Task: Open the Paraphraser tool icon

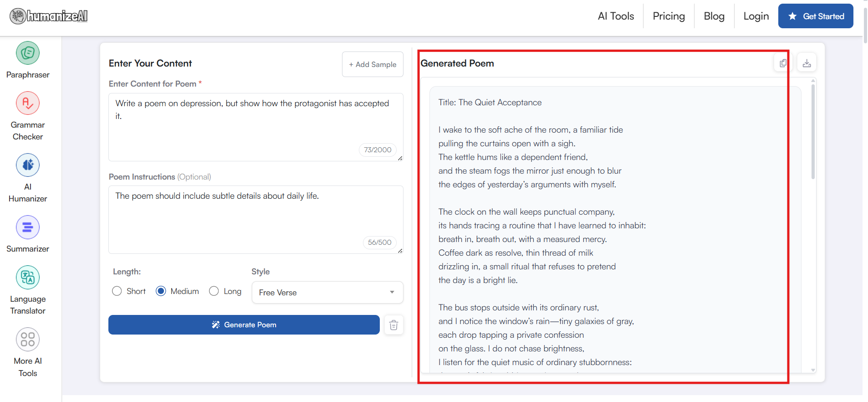Action: [28, 53]
